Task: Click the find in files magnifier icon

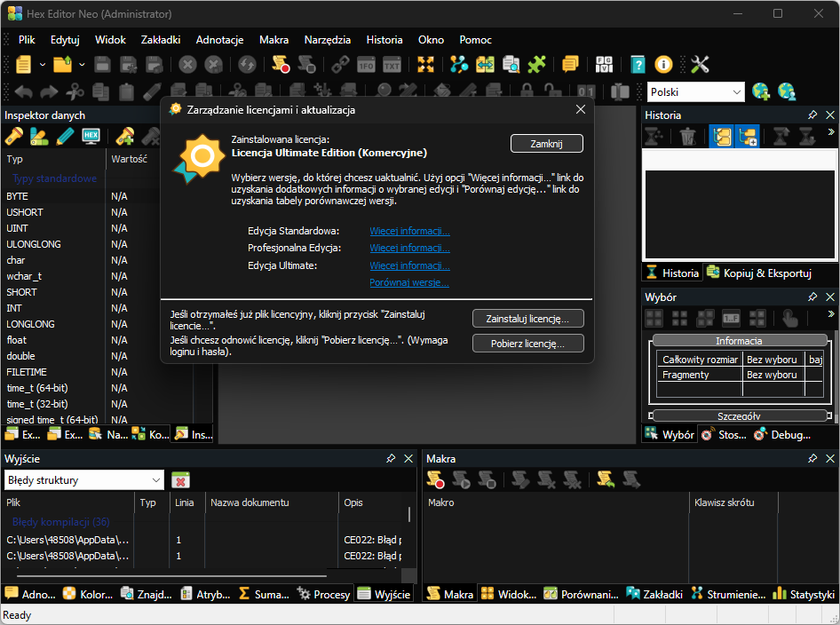Action: point(511,65)
